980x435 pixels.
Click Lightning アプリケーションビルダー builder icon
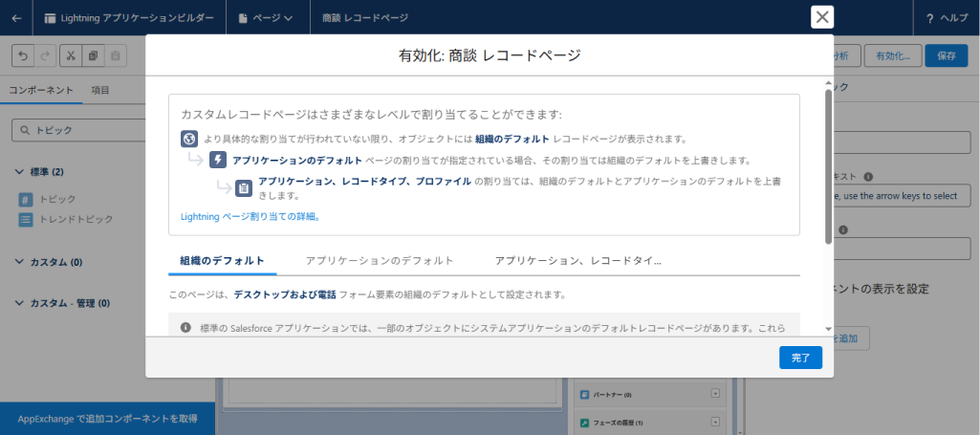(50, 18)
